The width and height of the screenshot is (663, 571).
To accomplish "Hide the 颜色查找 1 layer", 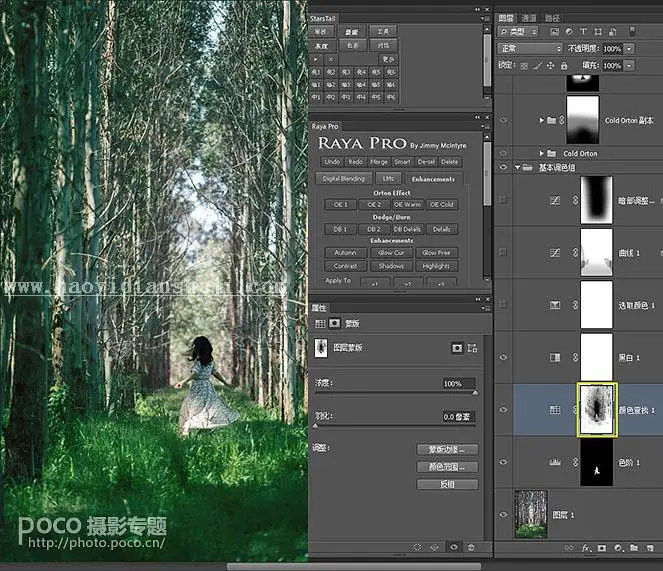I will tap(503, 409).
